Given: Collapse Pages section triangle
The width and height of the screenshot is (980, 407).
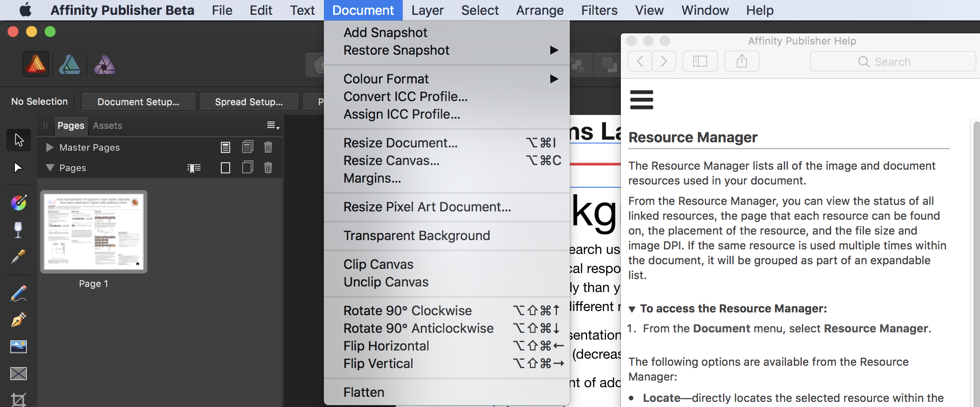Looking at the screenshot, I should pyautogui.click(x=50, y=167).
